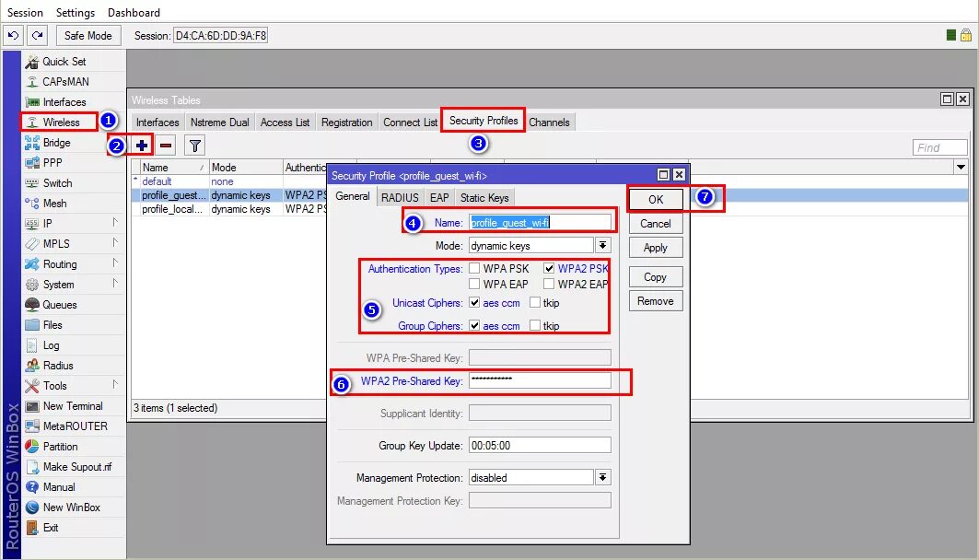
Task: Open the Wireless sidebar menu
Action: [x=61, y=122]
